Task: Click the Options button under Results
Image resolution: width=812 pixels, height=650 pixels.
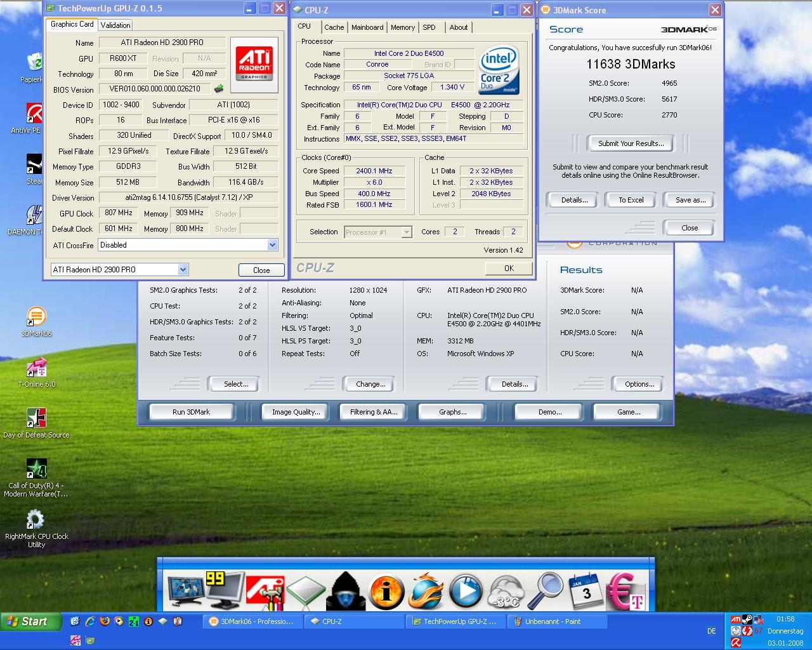Action: click(x=639, y=384)
